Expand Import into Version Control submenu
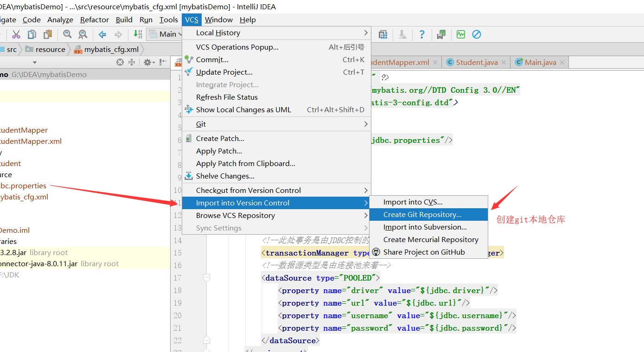The image size is (644, 352). coord(276,203)
